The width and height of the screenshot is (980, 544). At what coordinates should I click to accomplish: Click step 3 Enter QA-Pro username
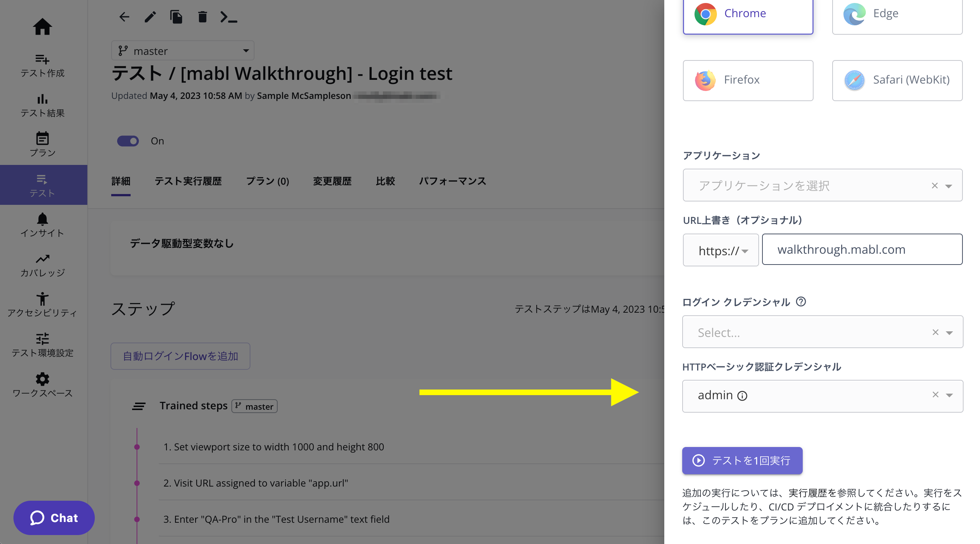click(x=276, y=519)
